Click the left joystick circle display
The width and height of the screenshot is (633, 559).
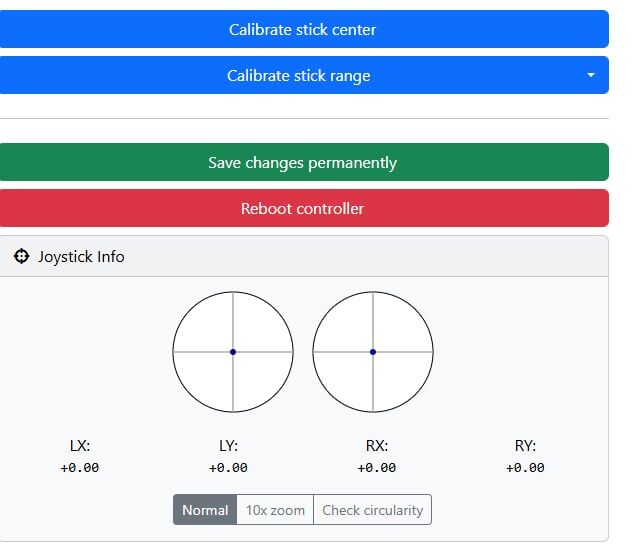pos(210,330)
